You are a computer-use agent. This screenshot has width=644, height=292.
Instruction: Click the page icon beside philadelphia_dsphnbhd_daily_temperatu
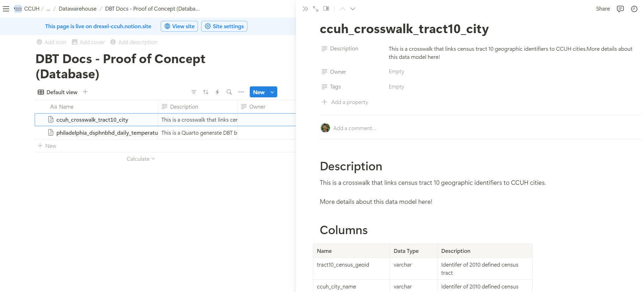(x=51, y=133)
